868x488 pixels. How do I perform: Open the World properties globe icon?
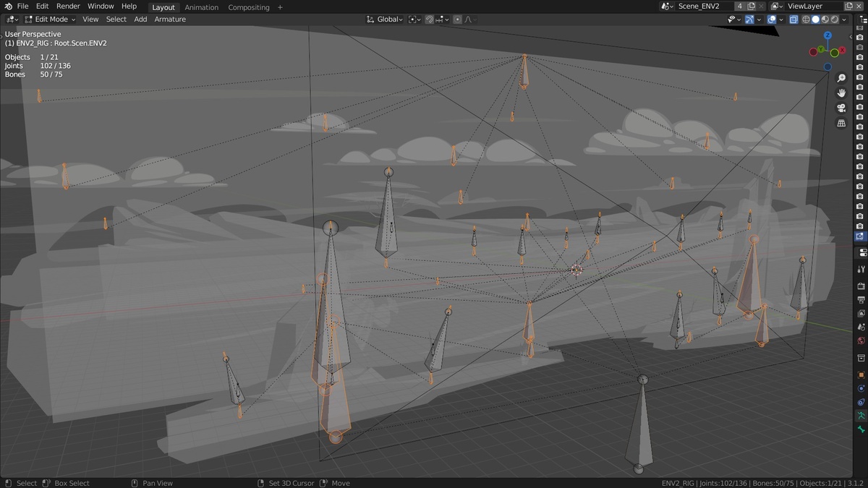coord(861,341)
